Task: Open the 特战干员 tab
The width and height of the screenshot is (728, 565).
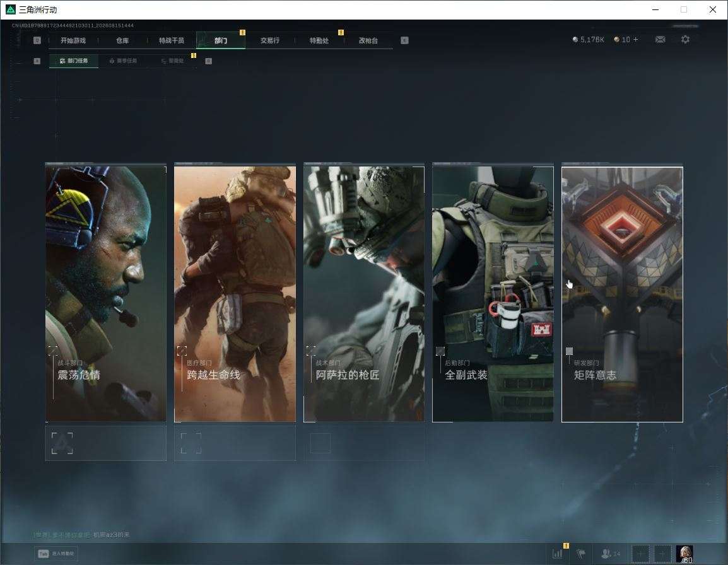Action: [172, 40]
